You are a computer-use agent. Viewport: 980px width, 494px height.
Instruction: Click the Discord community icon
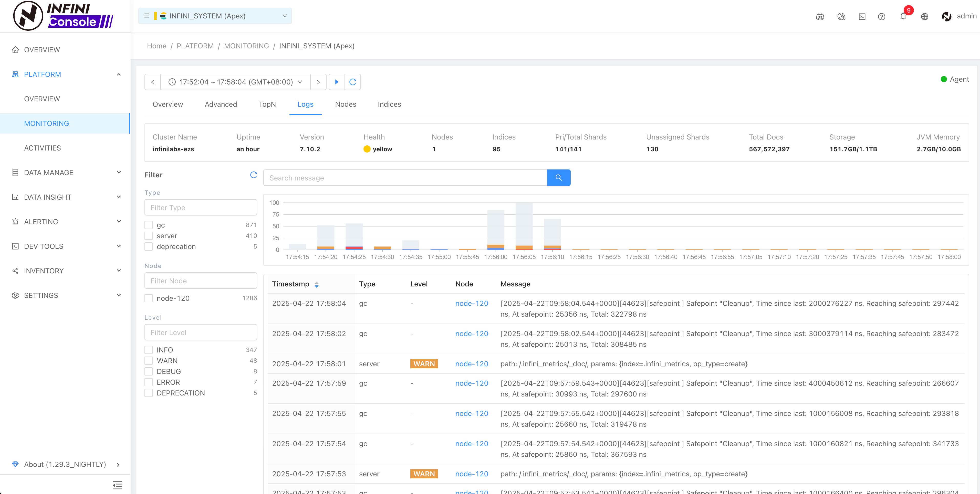(x=820, y=16)
